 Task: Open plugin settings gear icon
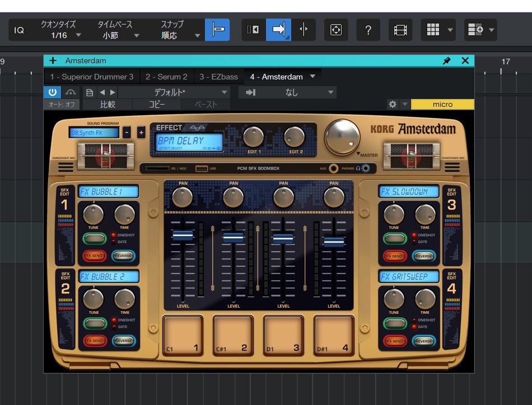pos(393,105)
